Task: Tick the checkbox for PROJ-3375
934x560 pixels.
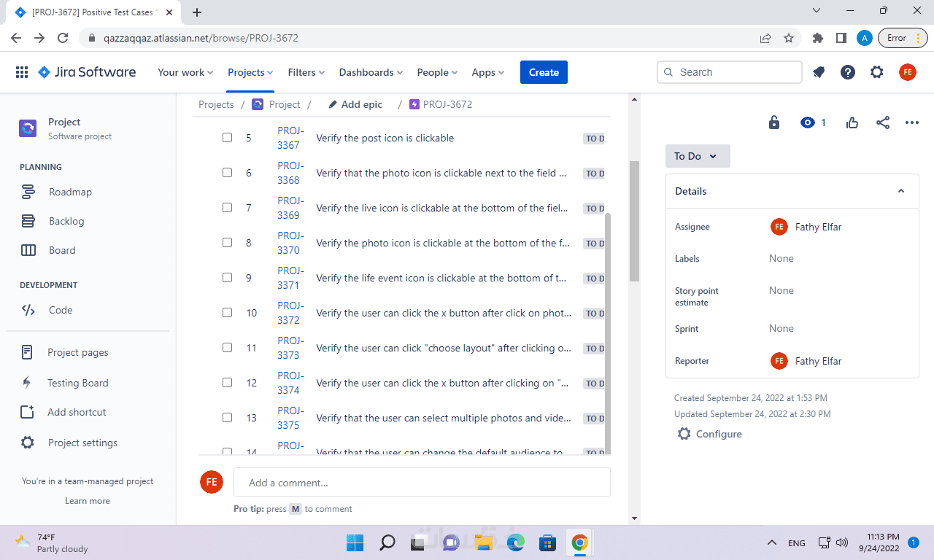Action: pos(228,418)
